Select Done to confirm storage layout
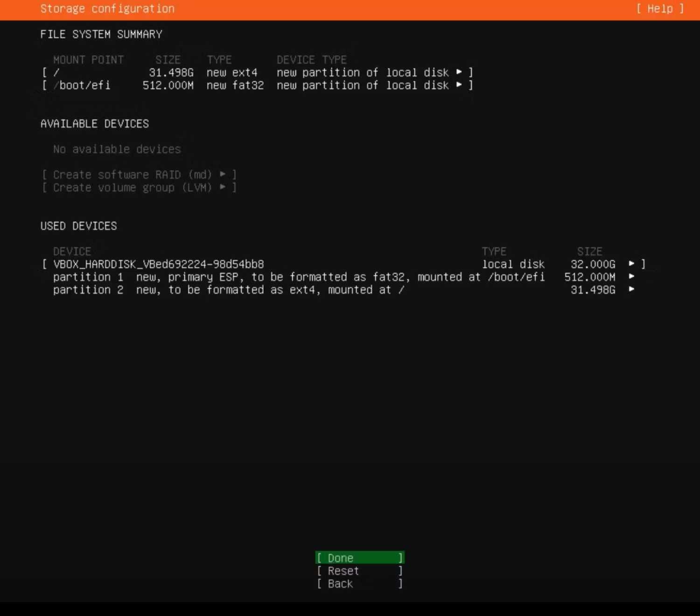 360,558
